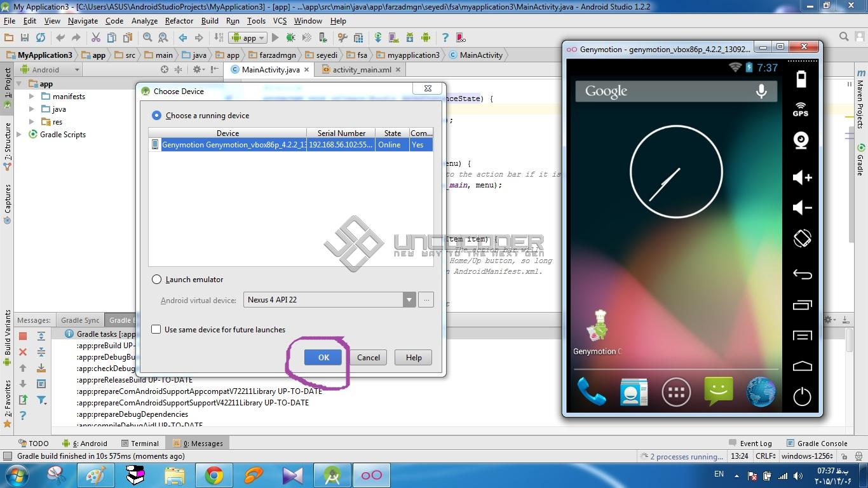Select 'Choose a running device' radio button

coord(156,116)
